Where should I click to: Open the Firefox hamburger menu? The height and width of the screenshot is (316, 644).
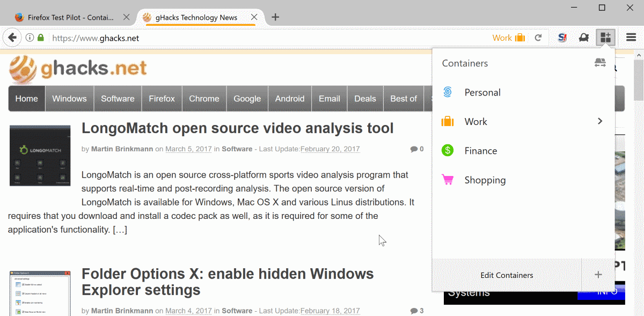(631, 38)
